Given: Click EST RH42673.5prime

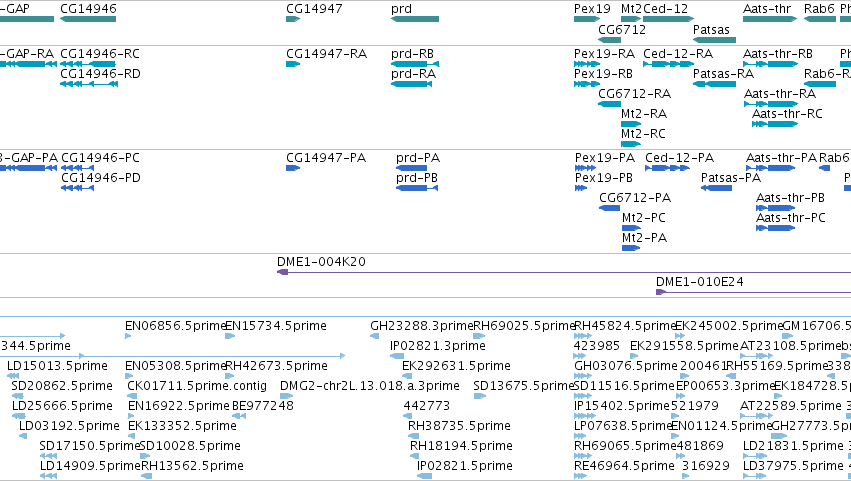Looking at the screenshot, I should click(x=276, y=366).
